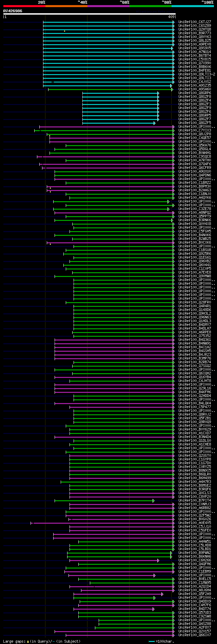Screen dimensions: 217x644
Task: Click hit label UniRef100_Q8GRP5
Action: [x=195, y=115]
